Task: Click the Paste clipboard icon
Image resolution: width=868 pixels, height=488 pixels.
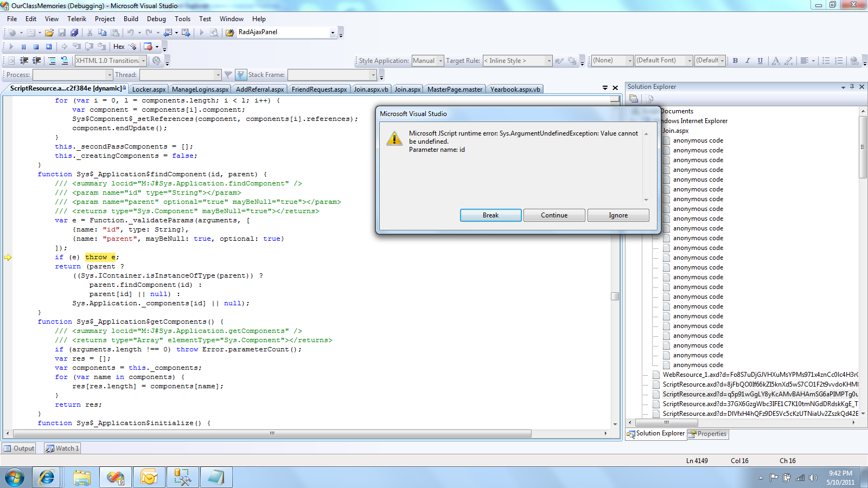Action: click(114, 33)
